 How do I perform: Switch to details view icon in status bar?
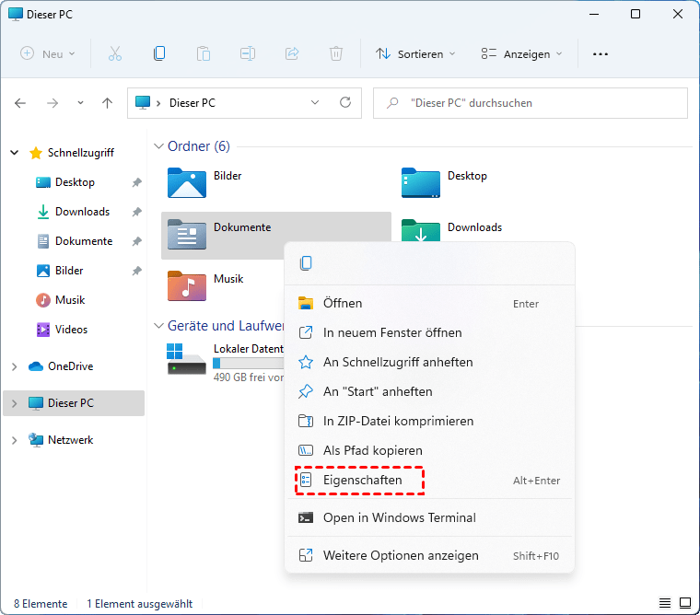coord(665,603)
